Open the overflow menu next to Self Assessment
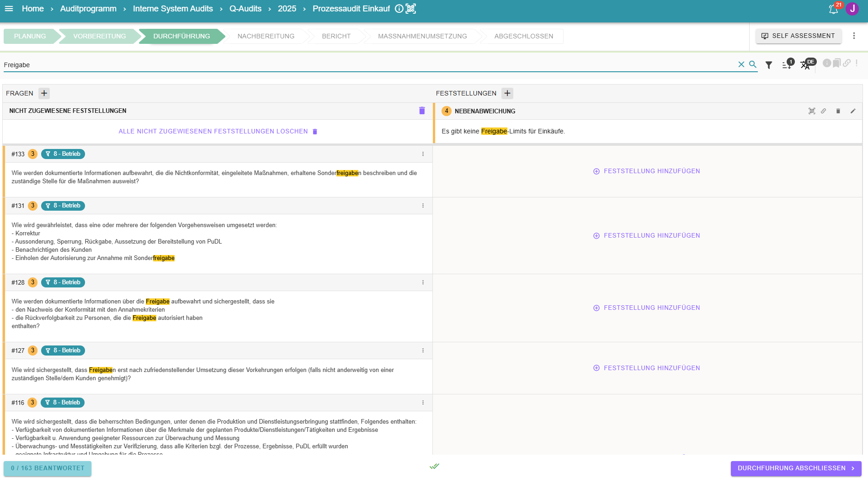Image resolution: width=868 pixels, height=478 pixels. click(854, 36)
